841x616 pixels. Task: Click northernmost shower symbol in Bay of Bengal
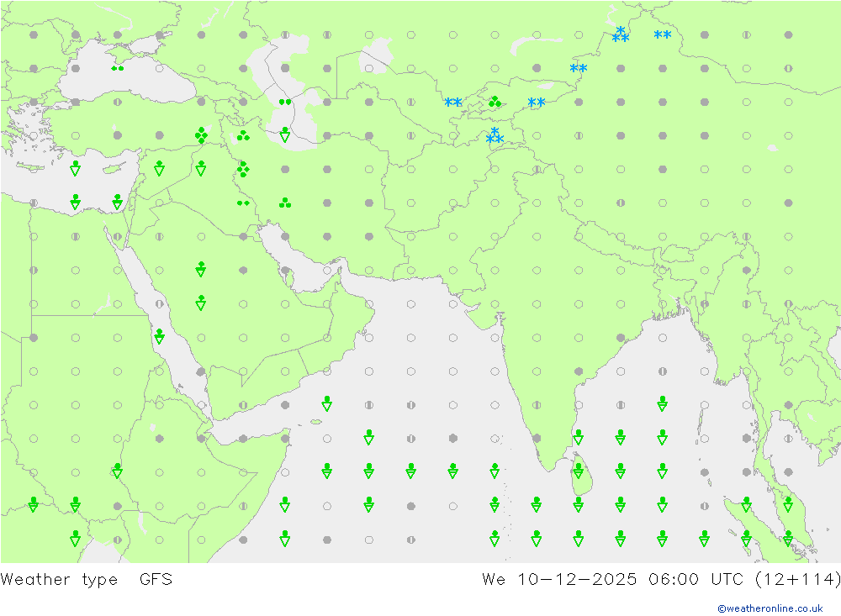[x=663, y=403]
